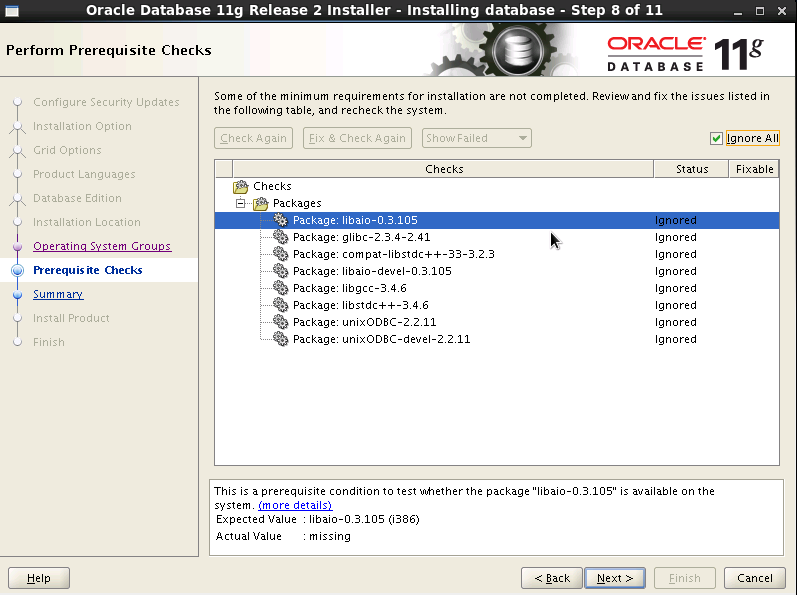Collapse the Packages tree node
This screenshot has width=797, height=595.
[x=240, y=203]
